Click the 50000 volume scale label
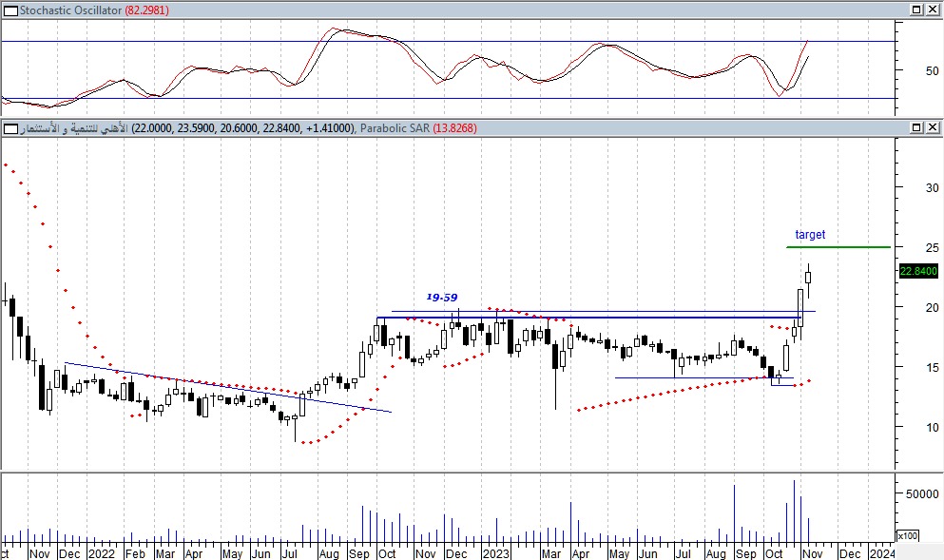944x560 pixels. 918,494
